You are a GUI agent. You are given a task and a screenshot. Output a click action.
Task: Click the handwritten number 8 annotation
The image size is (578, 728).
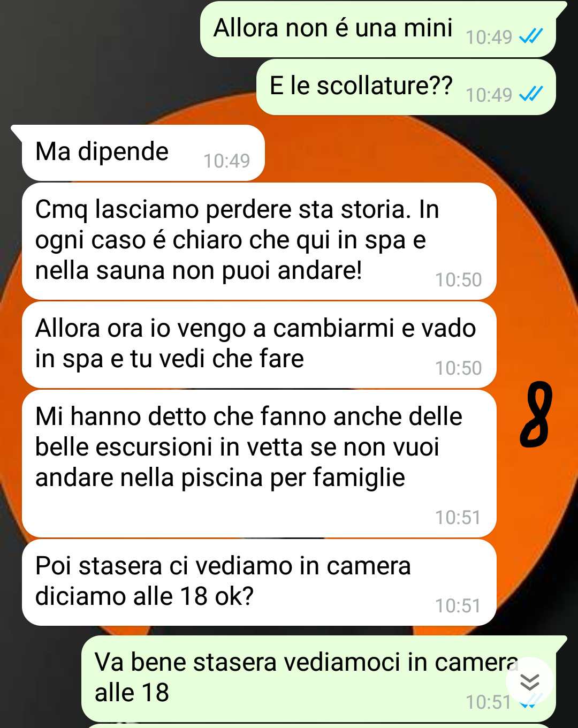536,414
